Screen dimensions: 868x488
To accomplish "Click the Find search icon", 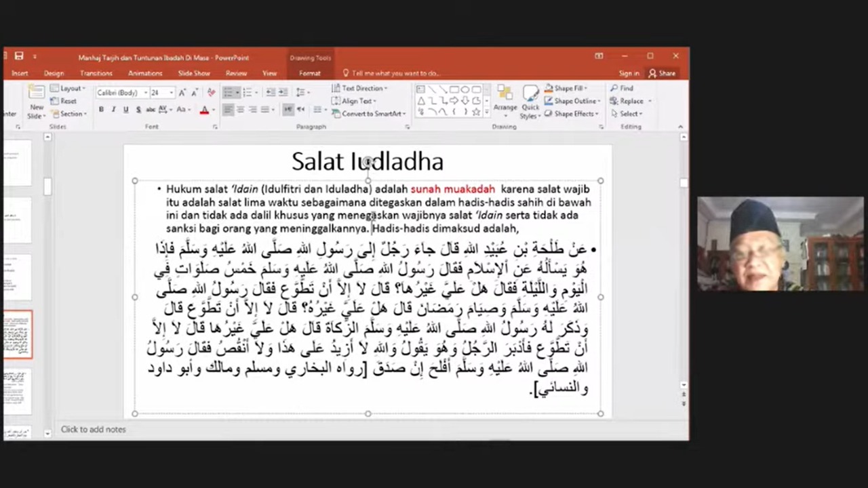I will click(614, 88).
